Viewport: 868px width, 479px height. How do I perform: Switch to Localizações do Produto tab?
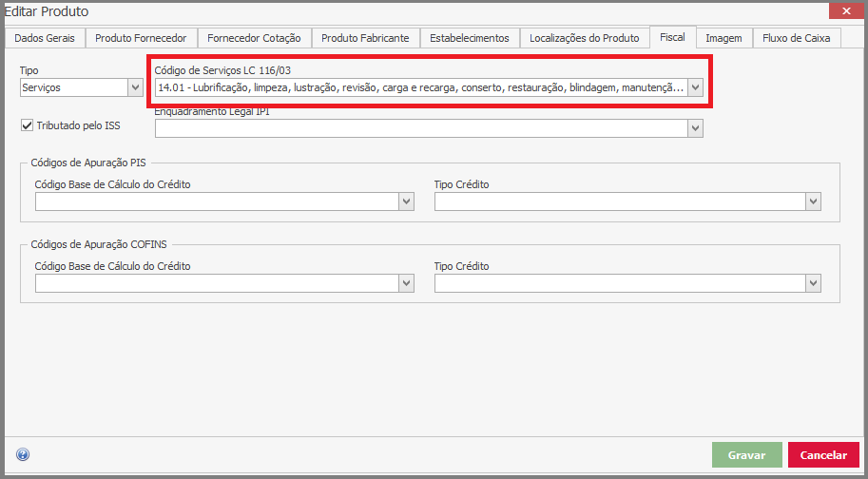coord(584,38)
